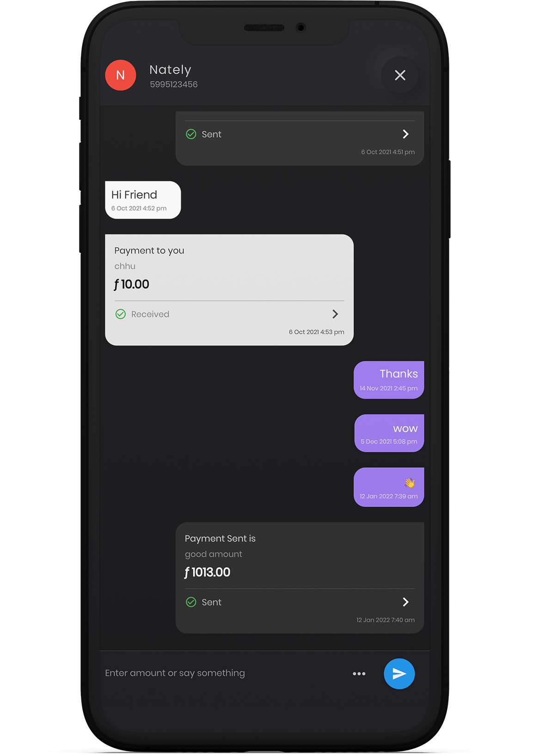Select the Thanks message bubble
The image size is (533, 756).
coord(389,380)
